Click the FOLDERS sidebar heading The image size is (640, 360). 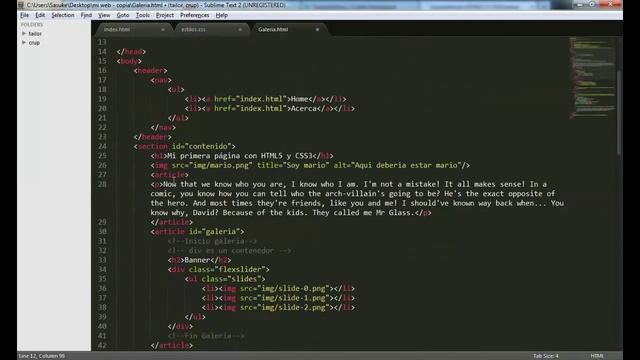(32, 24)
